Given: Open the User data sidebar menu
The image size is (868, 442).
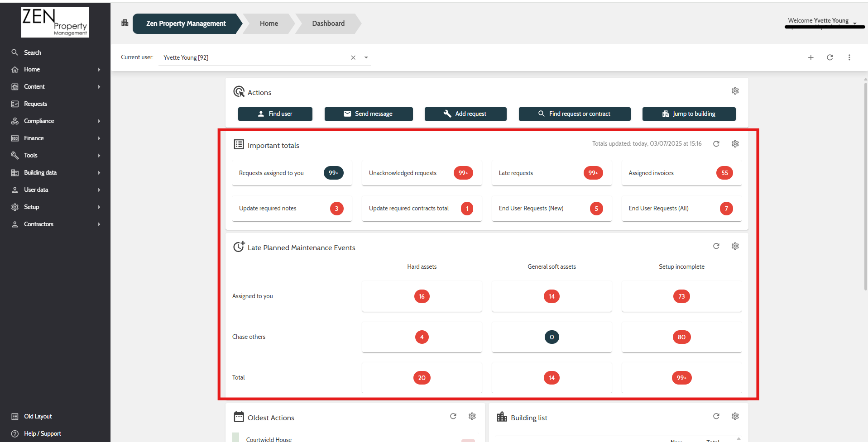Looking at the screenshot, I should pyautogui.click(x=55, y=190).
